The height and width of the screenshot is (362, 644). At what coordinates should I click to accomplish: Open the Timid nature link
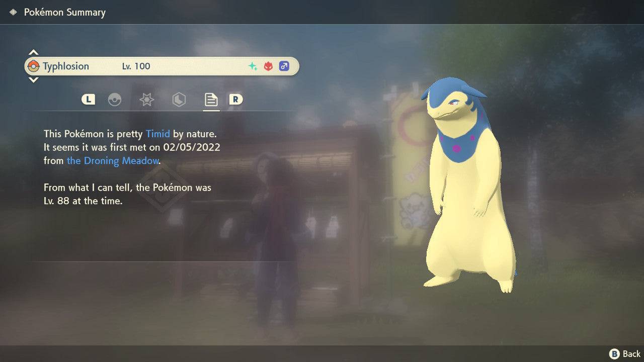158,134
